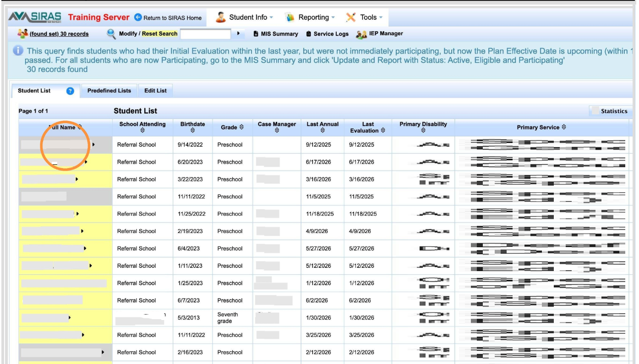Open the Edit List tab
639x364 pixels.
pos(156,91)
